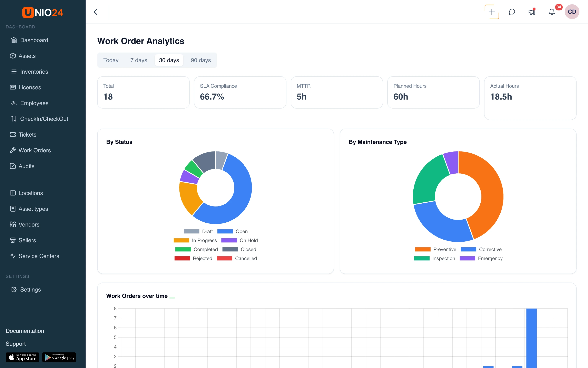
Task: Open Work Orders wrench icon
Action: coord(13,150)
